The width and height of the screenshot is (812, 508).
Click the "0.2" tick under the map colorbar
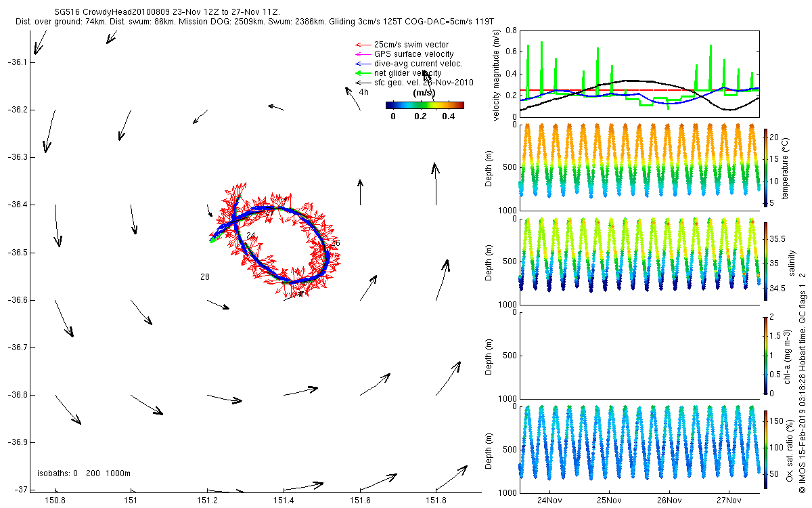420,116
